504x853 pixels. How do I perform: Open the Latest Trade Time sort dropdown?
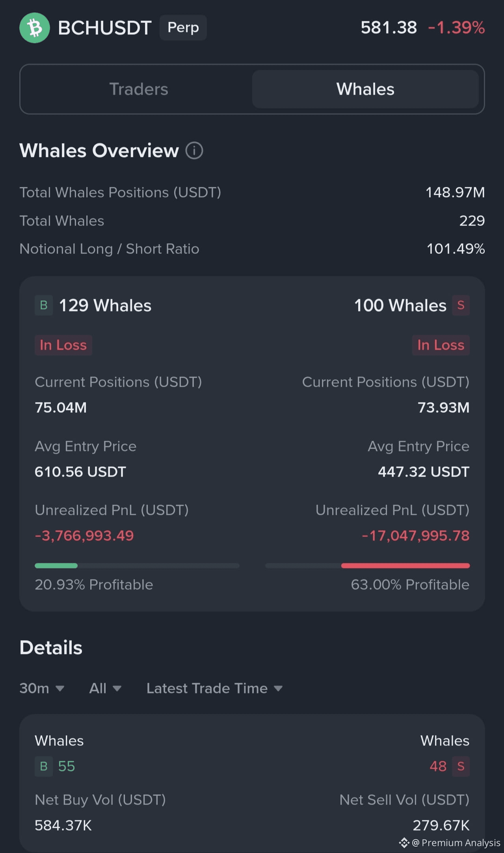(214, 688)
